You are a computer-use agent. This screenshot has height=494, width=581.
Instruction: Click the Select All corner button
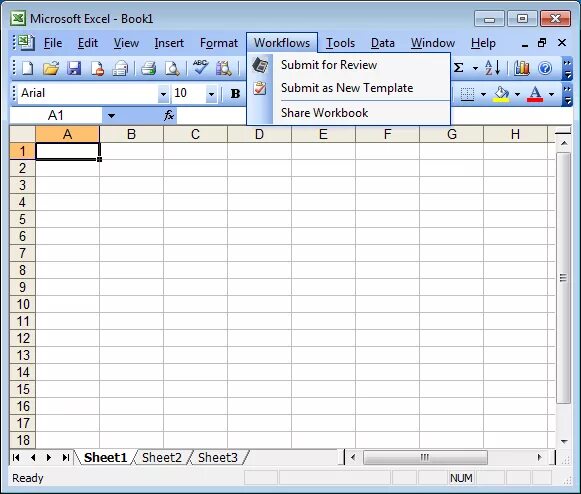tap(23, 134)
